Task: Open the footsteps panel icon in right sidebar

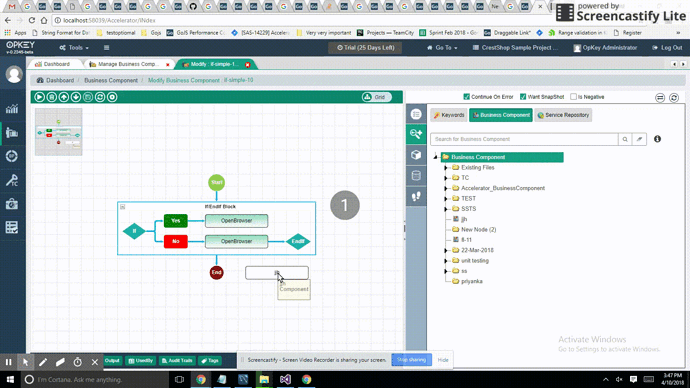Action: coord(416,196)
